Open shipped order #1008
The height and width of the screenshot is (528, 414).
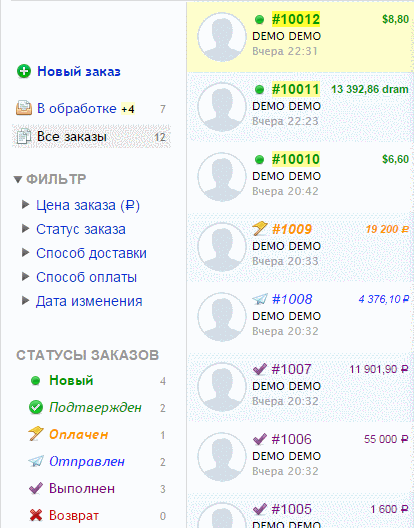point(292,299)
